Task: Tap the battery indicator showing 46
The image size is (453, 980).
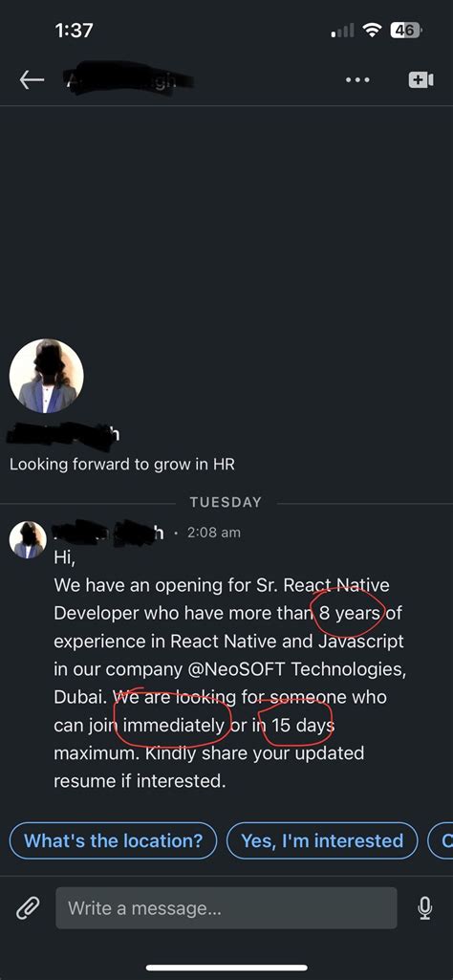Action: click(x=405, y=30)
